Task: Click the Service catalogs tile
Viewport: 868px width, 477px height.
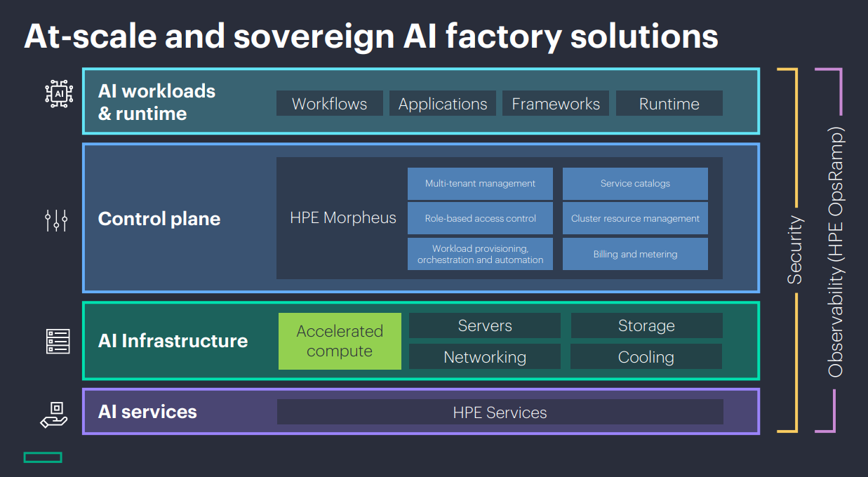Action: click(635, 184)
